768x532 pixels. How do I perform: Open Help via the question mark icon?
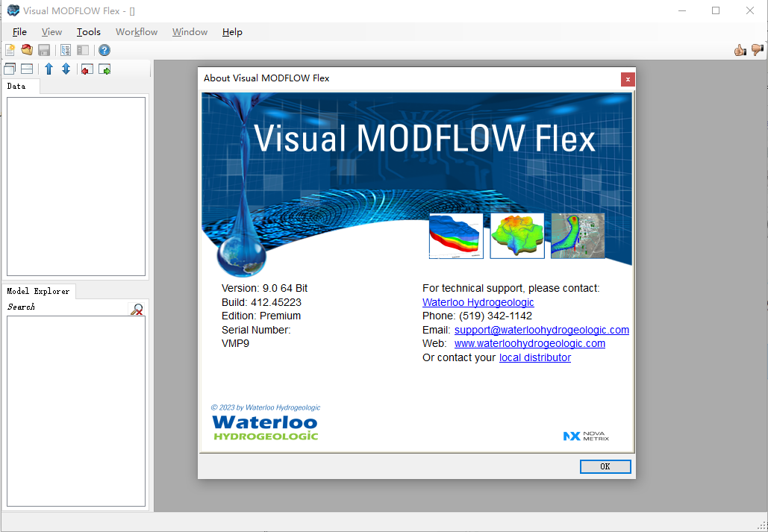click(x=104, y=49)
